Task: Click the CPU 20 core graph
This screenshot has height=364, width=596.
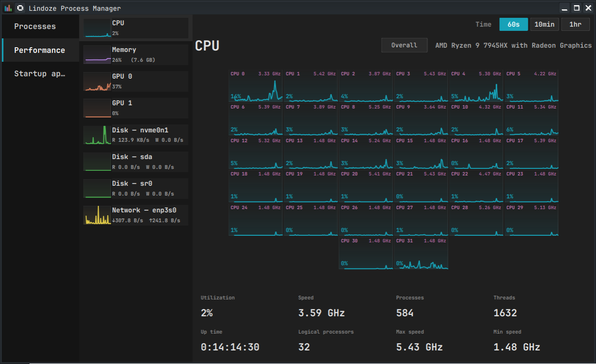Action: click(366, 186)
